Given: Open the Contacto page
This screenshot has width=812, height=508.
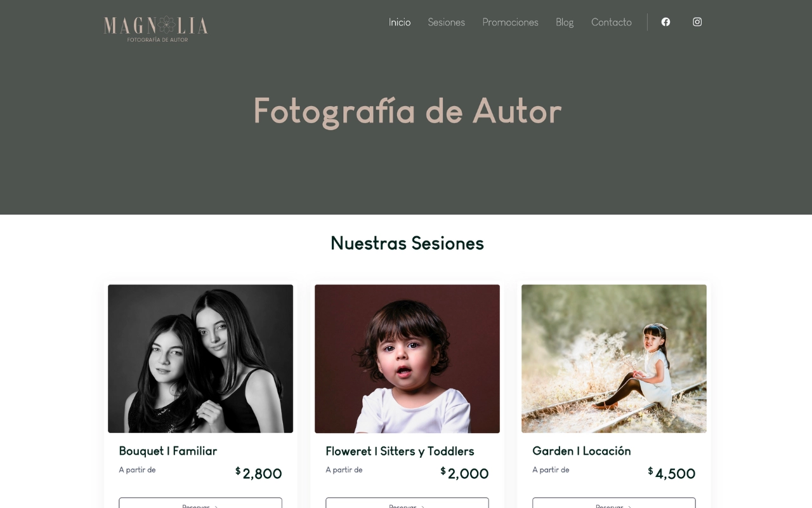Looking at the screenshot, I should (612, 22).
